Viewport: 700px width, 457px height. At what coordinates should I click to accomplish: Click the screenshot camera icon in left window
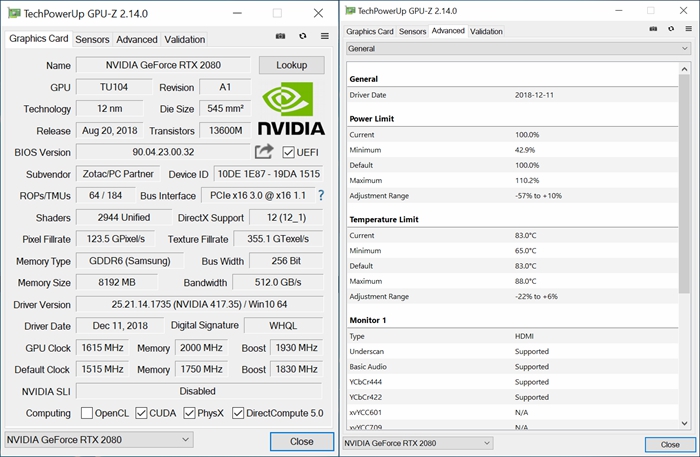(280, 36)
